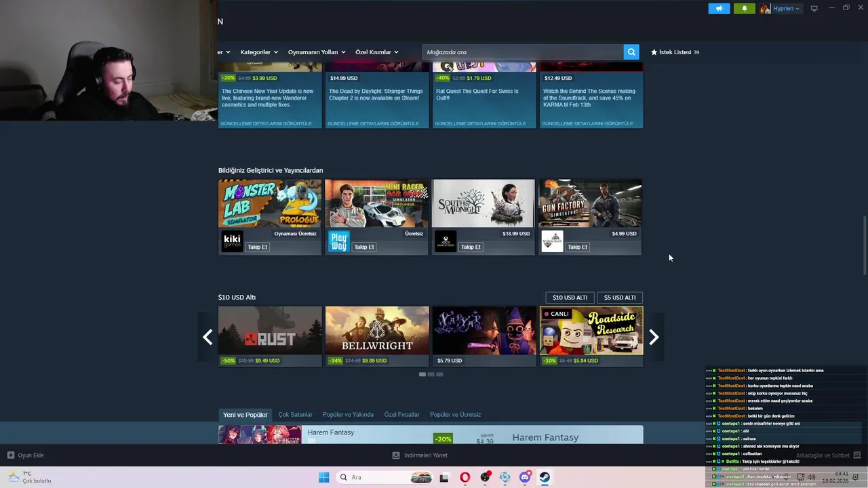Click the kiki games publisher logo
Screen dimensions: 868x488
(232, 241)
